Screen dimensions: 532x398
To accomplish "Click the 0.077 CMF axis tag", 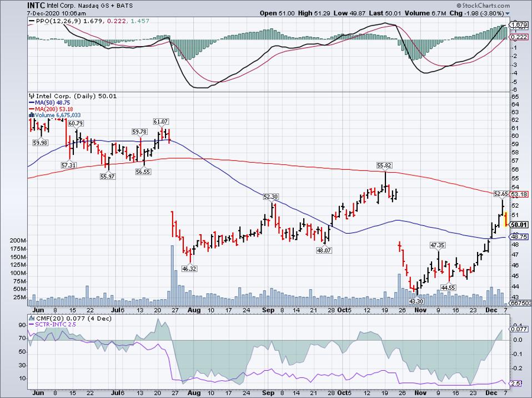I will (519, 329).
